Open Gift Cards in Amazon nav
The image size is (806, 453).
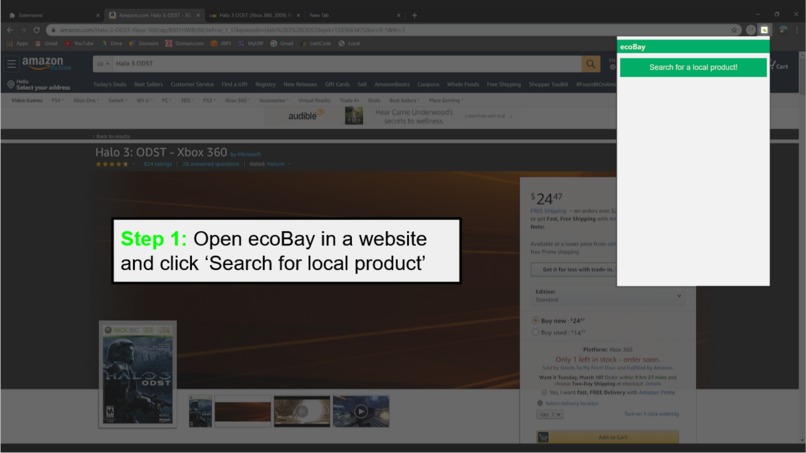337,84
